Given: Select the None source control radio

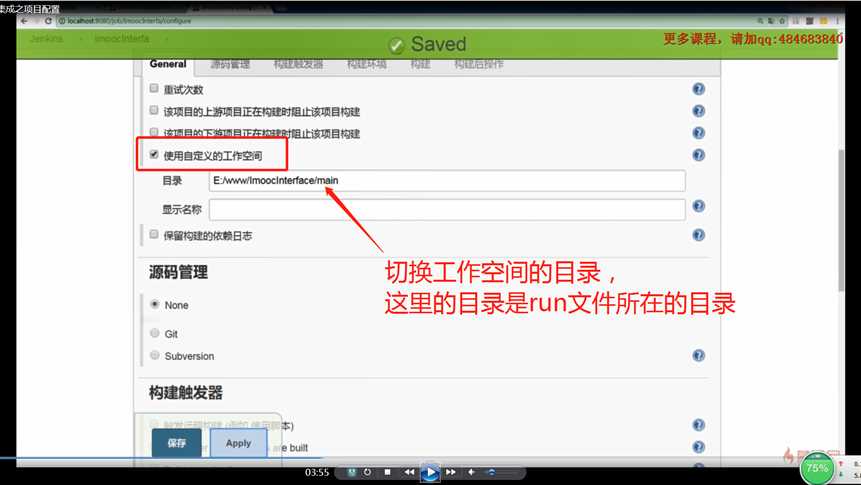Looking at the screenshot, I should click(155, 304).
